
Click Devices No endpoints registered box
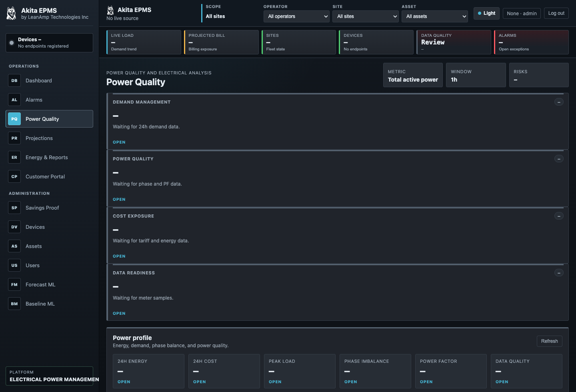(49, 43)
